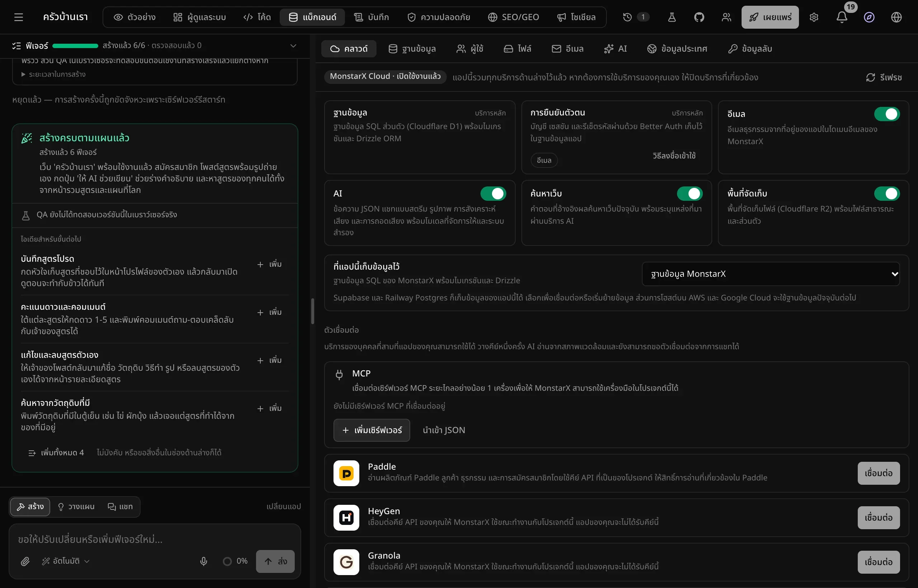Click เพิ่มทั้งหมด 4 add all
This screenshot has width=918, height=588.
pos(56,453)
